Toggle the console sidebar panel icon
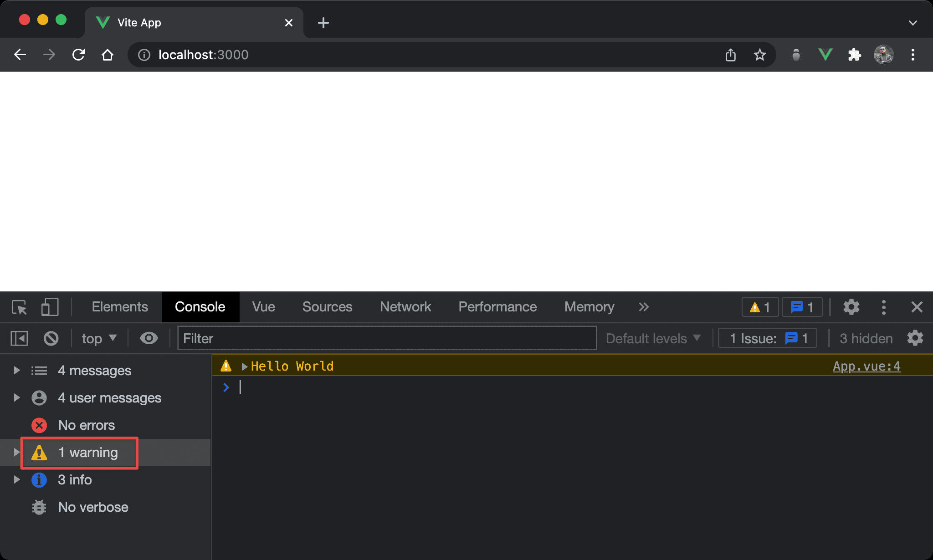The width and height of the screenshot is (933, 560). tap(19, 338)
